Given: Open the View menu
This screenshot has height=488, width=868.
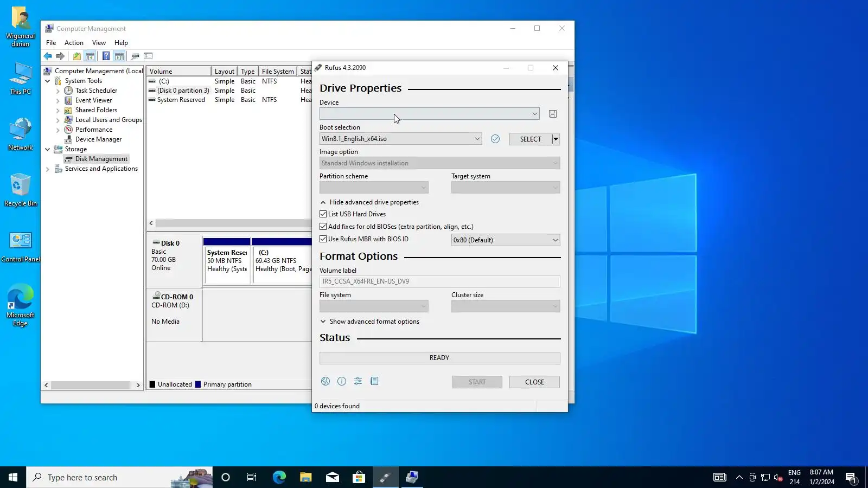Looking at the screenshot, I should click(x=99, y=43).
